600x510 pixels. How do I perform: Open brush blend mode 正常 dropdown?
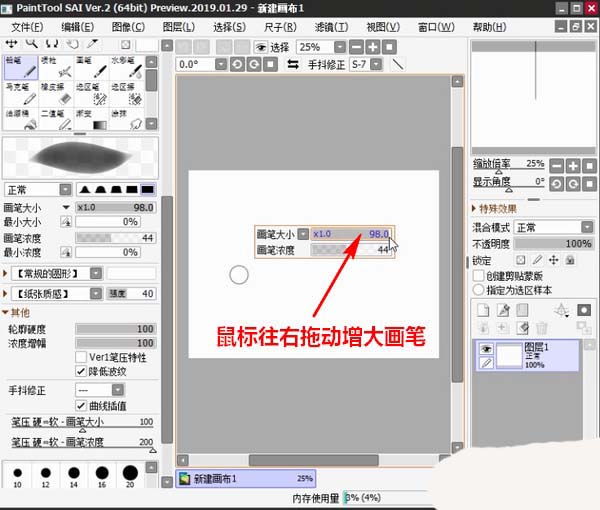(x=38, y=190)
